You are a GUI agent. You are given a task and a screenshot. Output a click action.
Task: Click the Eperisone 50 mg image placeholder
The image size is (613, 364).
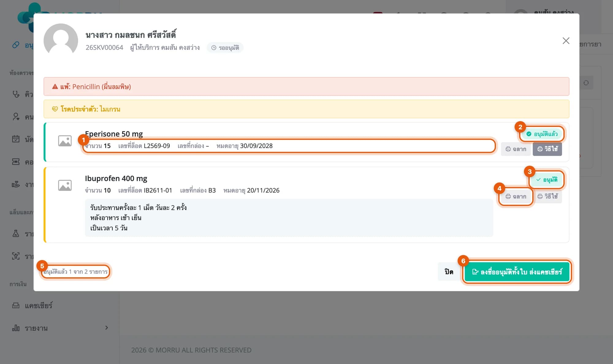[x=65, y=141]
